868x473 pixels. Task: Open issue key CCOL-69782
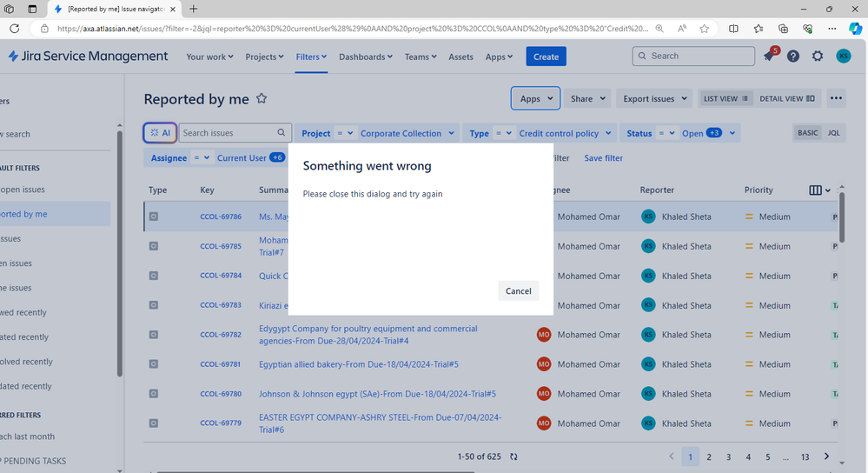(221, 335)
